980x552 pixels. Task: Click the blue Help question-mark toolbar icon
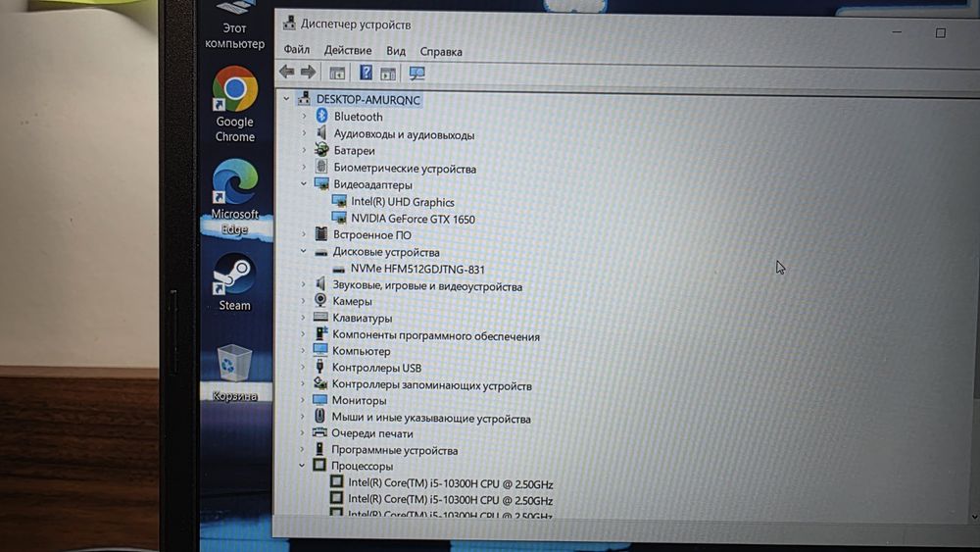pyautogui.click(x=366, y=73)
